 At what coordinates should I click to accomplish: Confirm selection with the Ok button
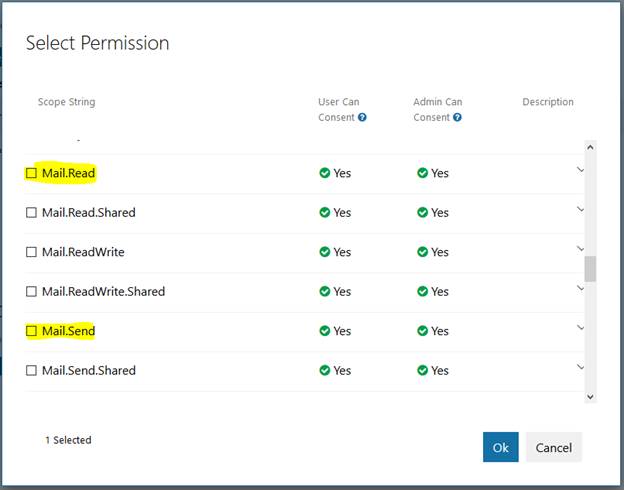click(x=500, y=447)
